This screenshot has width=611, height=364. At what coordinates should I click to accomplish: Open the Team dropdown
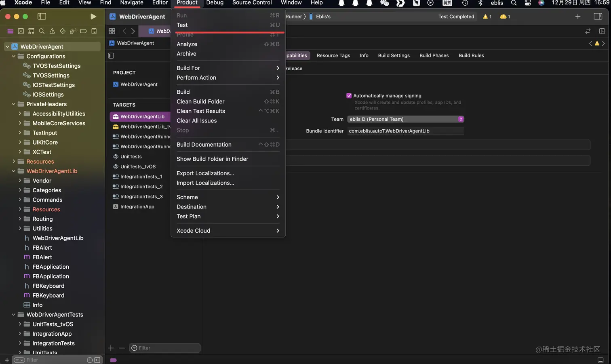406,119
